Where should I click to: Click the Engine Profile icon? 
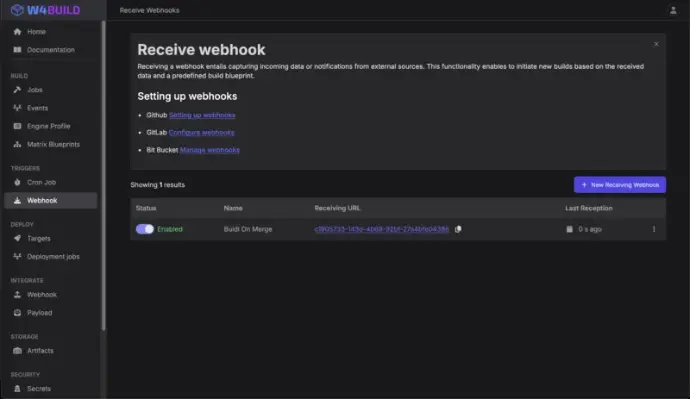tap(17, 126)
